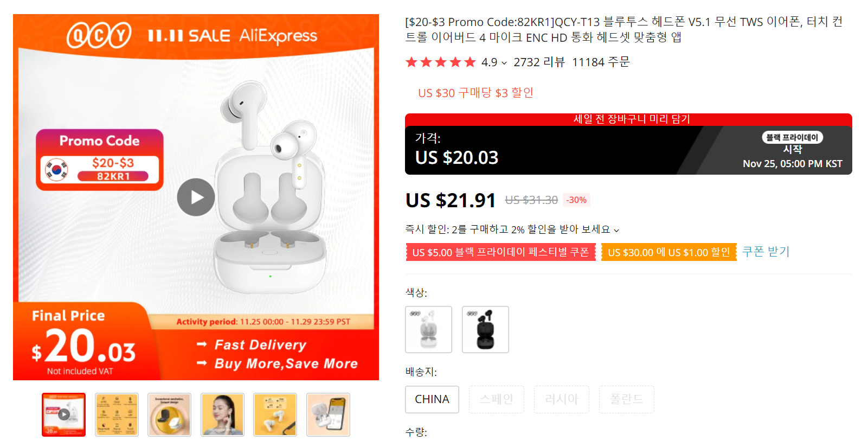This screenshot has width=868, height=447.
Task: Select 스페인 shipping origin
Action: [x=497, y=399]
